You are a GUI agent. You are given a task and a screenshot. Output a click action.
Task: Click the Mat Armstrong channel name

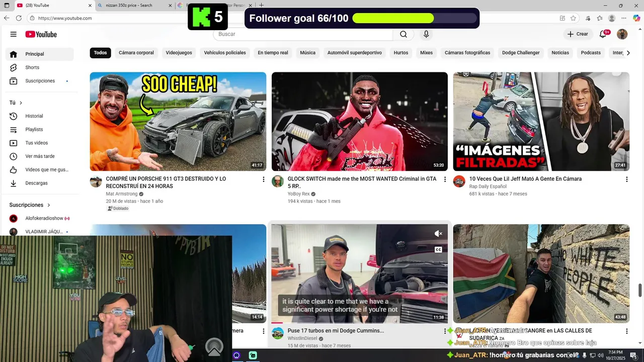122,194
